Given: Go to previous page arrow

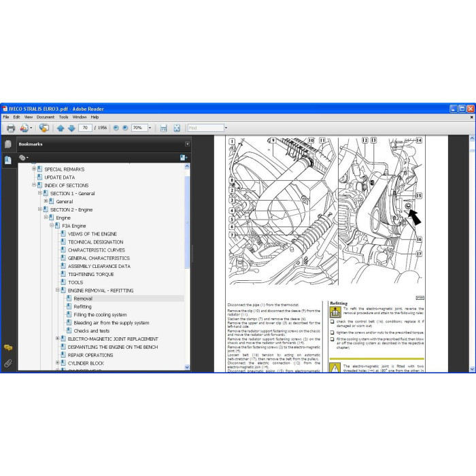Looking at the screenshot, I should coord(61,128).
